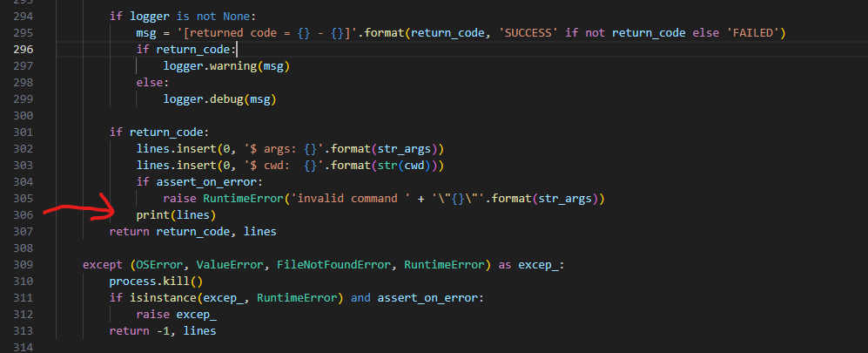Screen dimensions: 868x353
Task: Click the except keyword on line 309
Action: [x=103, y=266]
